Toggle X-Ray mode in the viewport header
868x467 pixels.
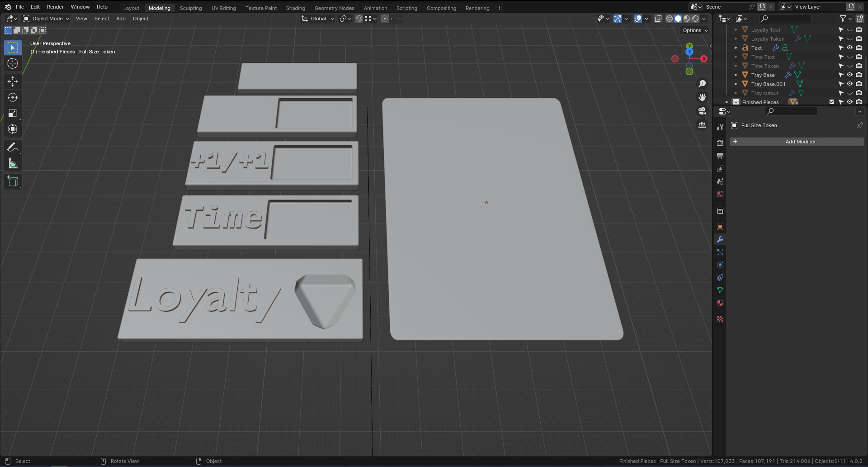(x=658, y=19)
